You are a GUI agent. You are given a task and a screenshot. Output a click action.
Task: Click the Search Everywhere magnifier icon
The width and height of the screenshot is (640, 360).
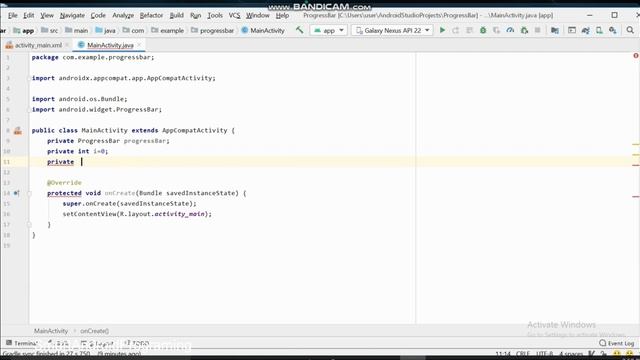click(630, 30)
